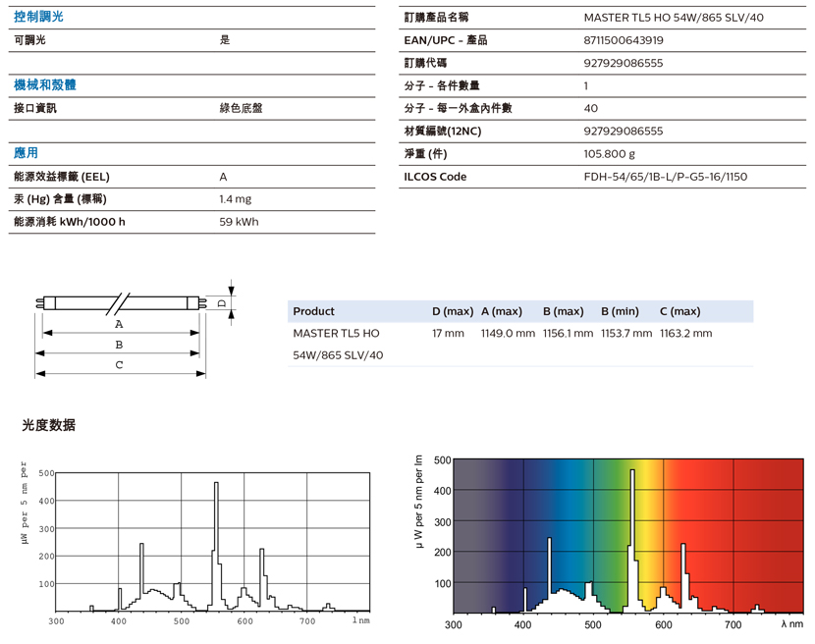Viewport: 815px width, 644px height.
Task: Select the 光度数据 heading
Action: tap(48, 425)
